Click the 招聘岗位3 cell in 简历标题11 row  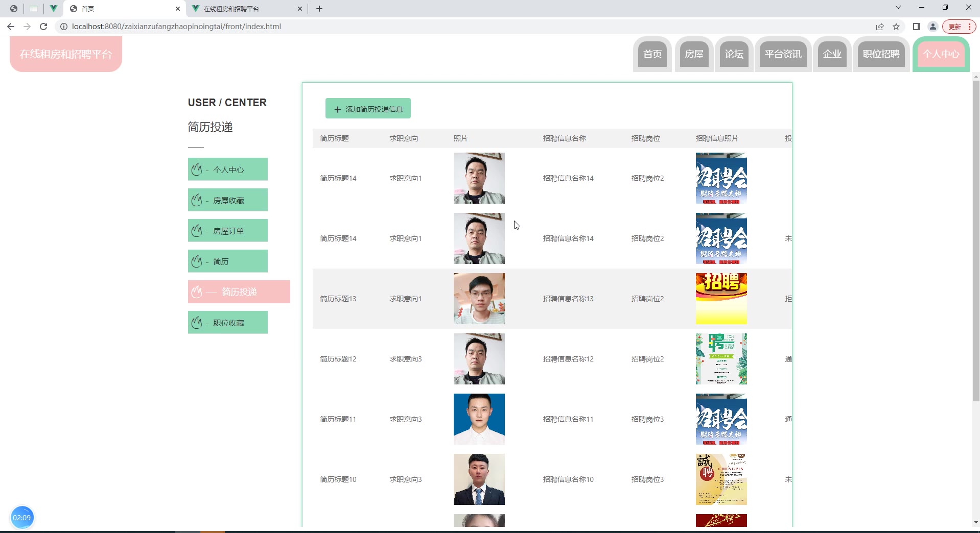coord(648,419)
